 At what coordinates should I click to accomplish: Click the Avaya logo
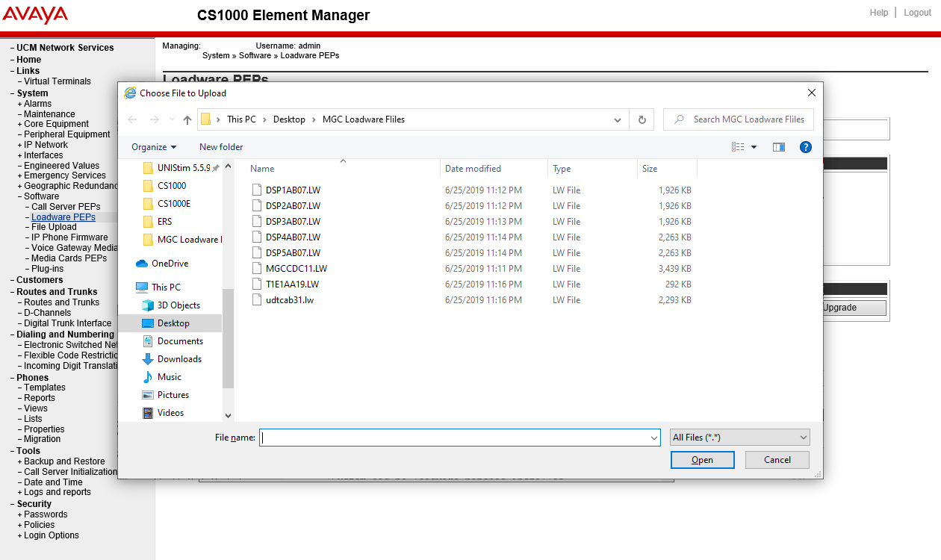(35, 14)
